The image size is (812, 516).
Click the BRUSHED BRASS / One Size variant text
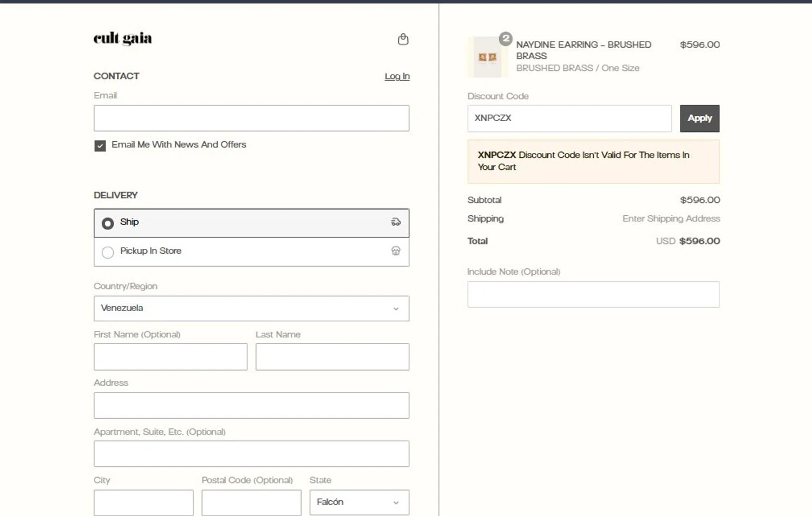click(578, 68)
